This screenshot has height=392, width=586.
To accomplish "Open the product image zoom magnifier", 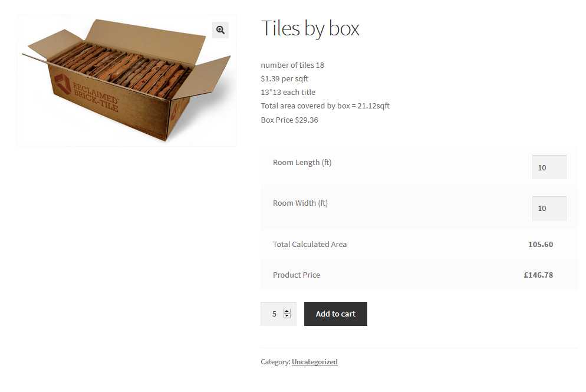I will (220, 30).
